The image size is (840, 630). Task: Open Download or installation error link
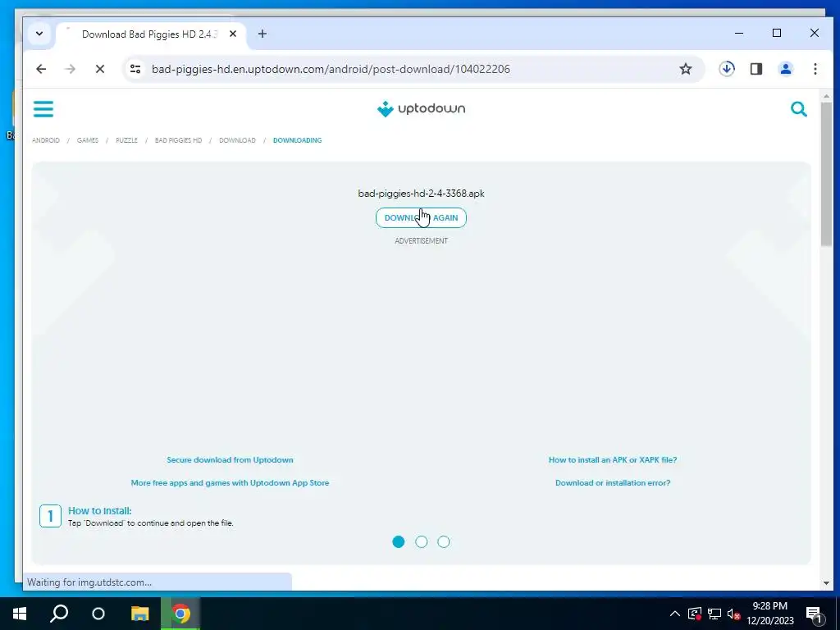pos(612,482)
